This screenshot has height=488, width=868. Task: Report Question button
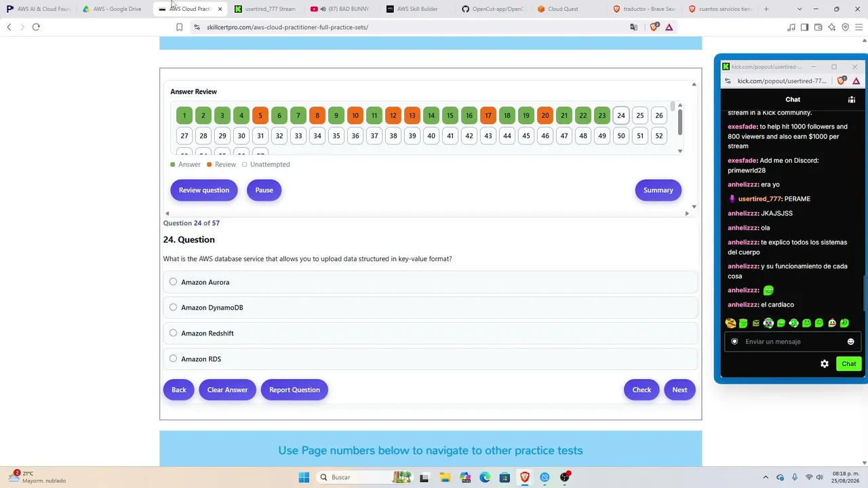(294, 390)
